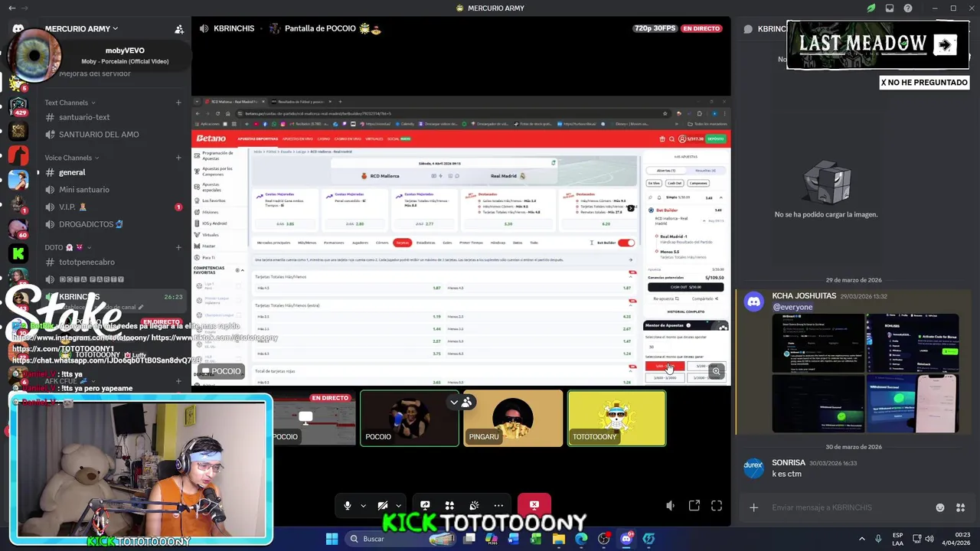This screenshot has width=980, height=551.
Task: Open attachment plus button in chat
Action: (x=753, y=507)
